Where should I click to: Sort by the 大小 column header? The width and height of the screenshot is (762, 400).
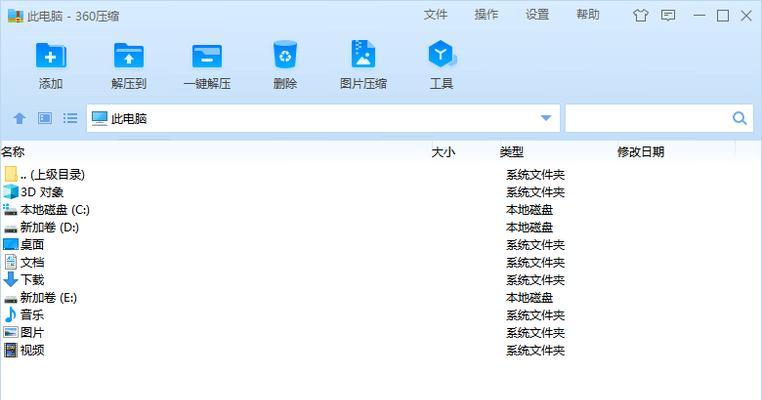[x=443, y=152]
